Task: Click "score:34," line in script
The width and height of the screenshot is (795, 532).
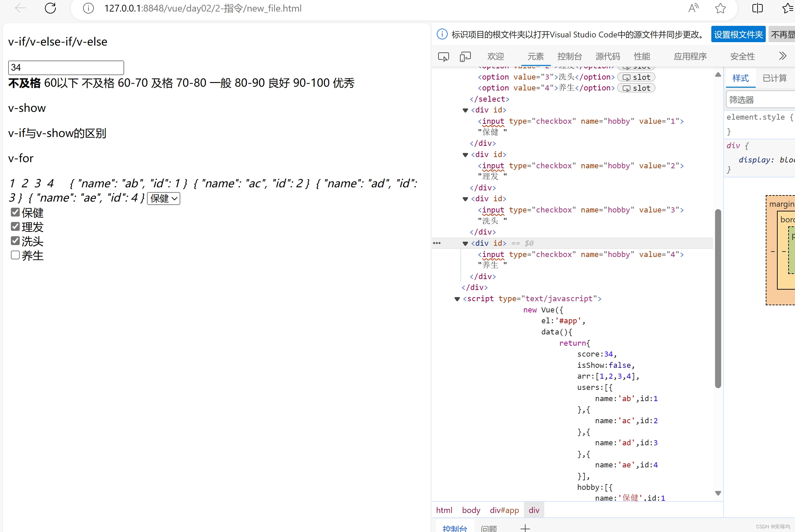Action: pyautogui.click(x=597, y=354)
